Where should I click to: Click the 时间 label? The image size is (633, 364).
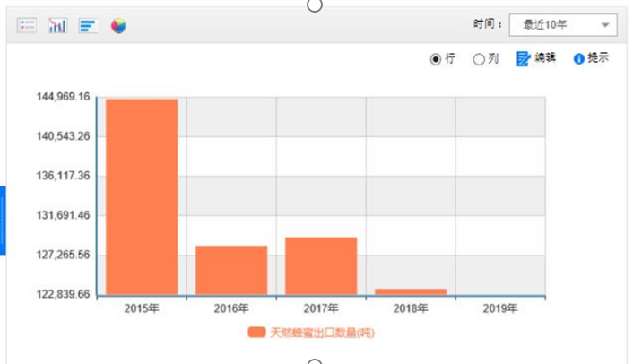[487, 24]
